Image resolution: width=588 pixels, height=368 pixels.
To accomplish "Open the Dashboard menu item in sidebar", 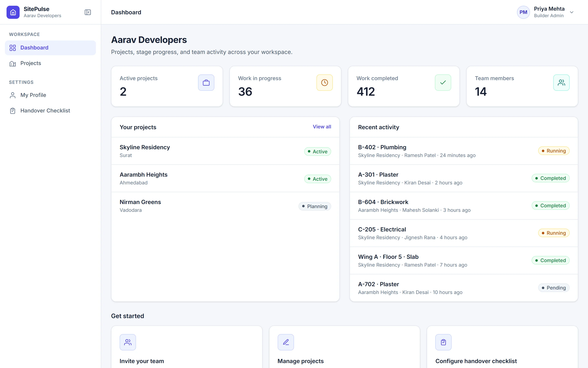I will pyautogui.click(x=50, y=48).
